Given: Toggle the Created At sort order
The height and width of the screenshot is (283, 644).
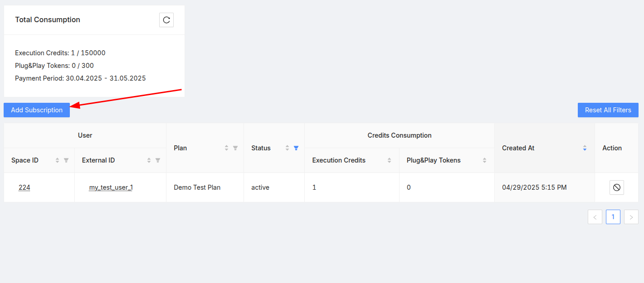Looking at the screenshot, I should [x=585, y=148].
